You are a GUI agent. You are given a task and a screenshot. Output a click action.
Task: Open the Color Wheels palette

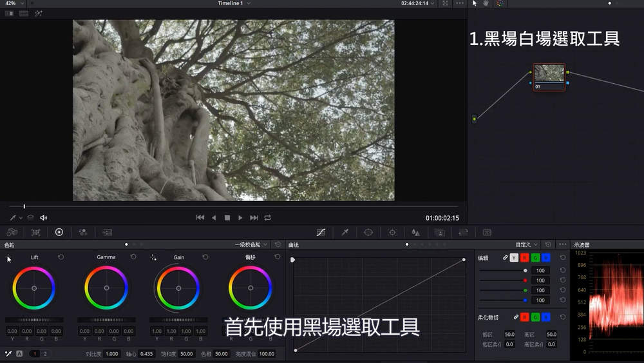(59, 232)
